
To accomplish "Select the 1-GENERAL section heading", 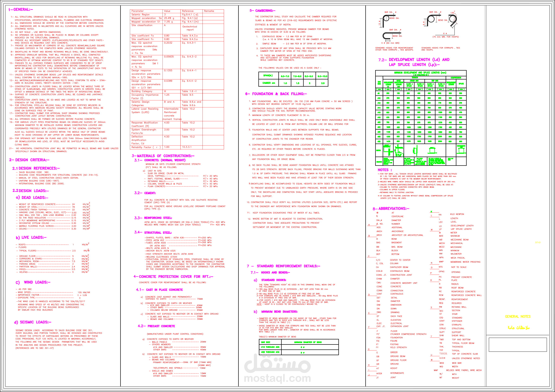I will pyautogui.click(x=21, y=10).
